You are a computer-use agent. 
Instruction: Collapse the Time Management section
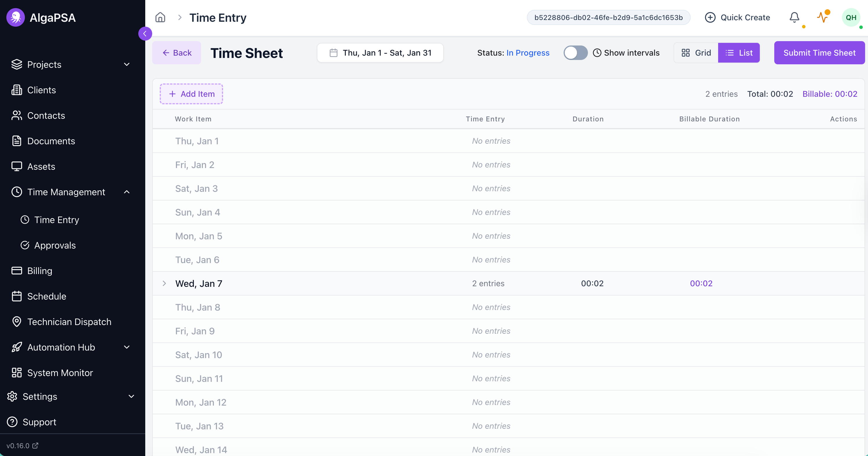click(126, 192)
